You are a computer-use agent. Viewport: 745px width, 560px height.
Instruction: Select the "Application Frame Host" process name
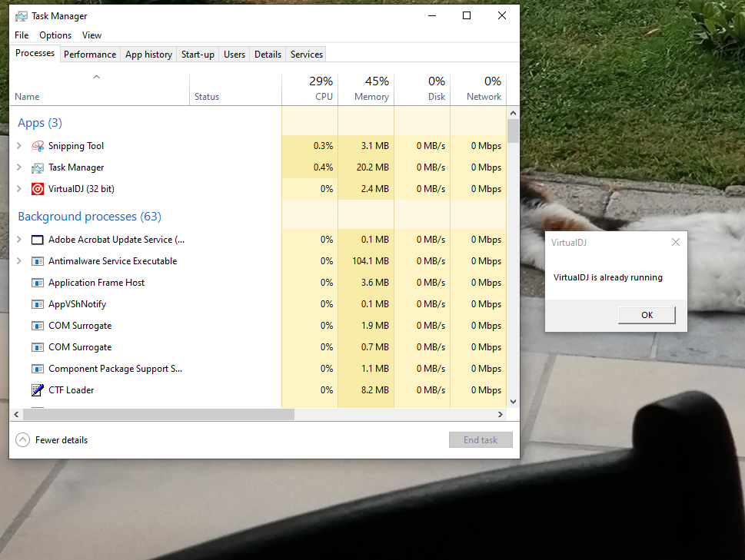pyautogui.click(x=96, y=283)
